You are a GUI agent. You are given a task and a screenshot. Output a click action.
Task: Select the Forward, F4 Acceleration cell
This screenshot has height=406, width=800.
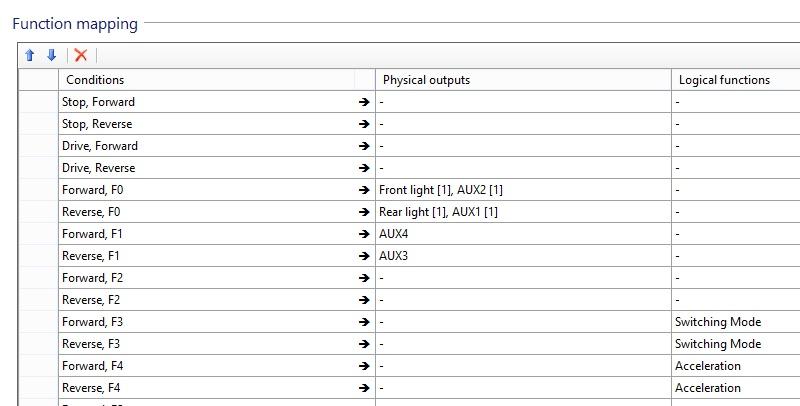(x=735, y=366)
